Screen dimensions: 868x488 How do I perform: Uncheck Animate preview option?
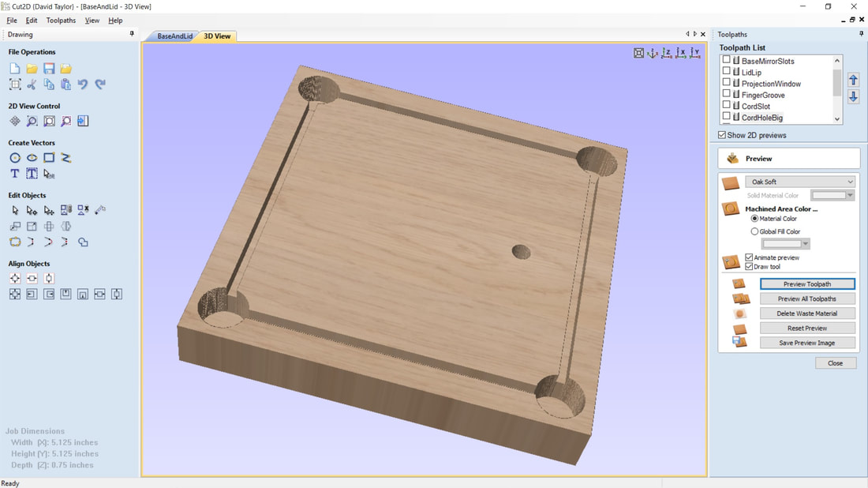749,257
